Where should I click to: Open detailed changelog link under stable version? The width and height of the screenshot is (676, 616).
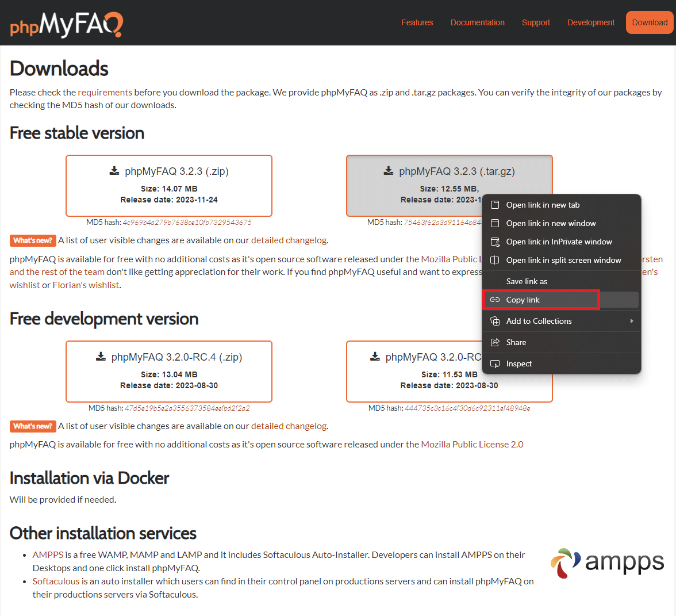(x=289, y=240)
